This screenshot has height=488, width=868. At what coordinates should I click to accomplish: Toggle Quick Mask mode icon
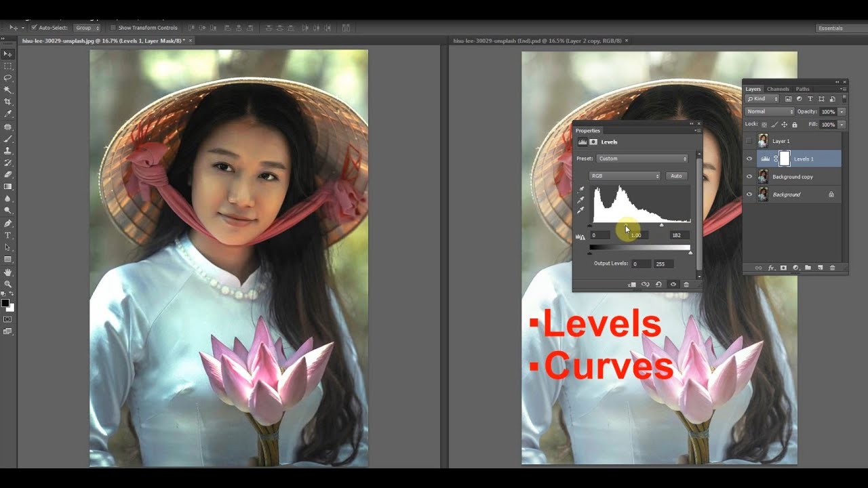pyautogui.click(x=8, y=319)
